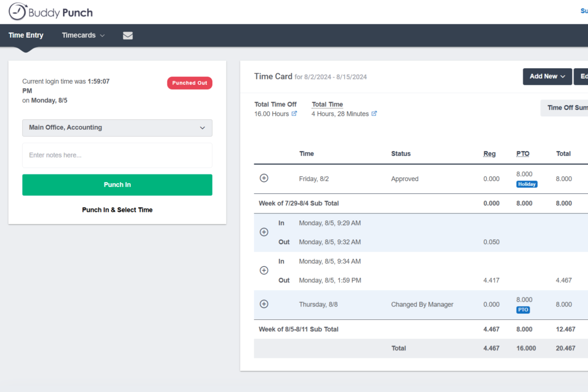Click the Time column header
Viewport: 588px width, 392px height.
point(306,154)
